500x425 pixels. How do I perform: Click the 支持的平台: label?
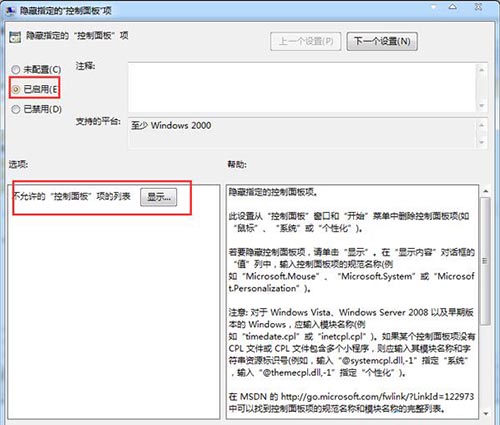pos(98,121)
